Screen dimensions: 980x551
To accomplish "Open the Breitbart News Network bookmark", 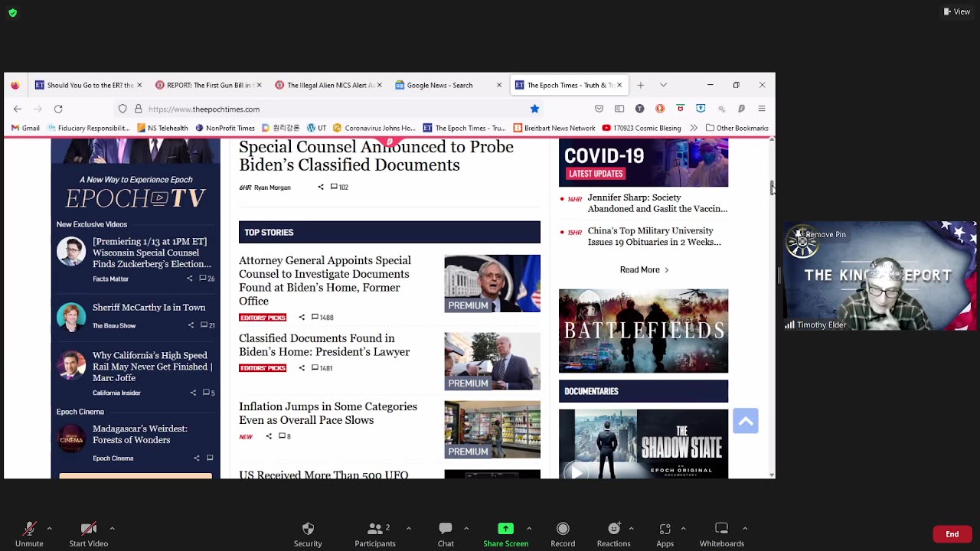I will [554, 128].
